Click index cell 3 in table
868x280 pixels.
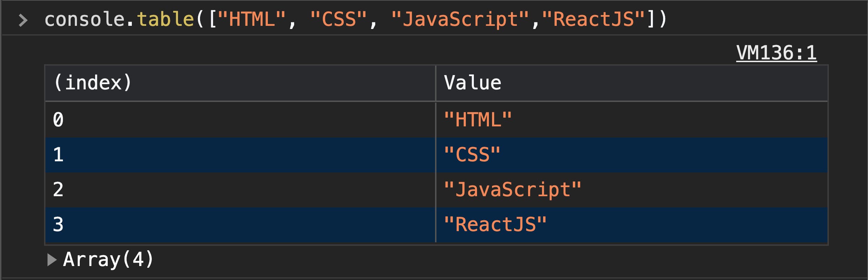click(x=240, y=225)
